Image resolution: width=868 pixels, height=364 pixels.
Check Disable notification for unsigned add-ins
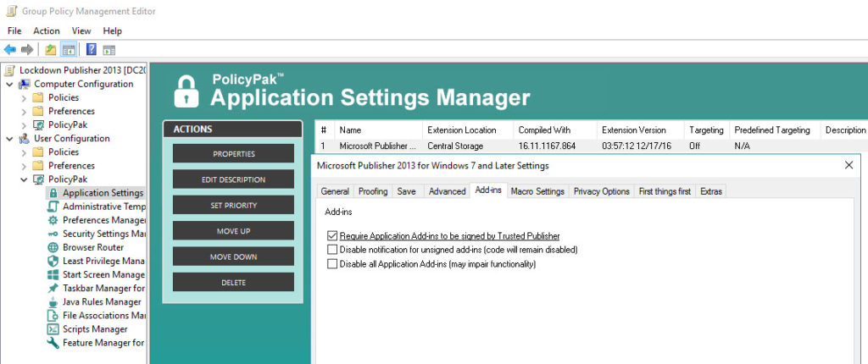pyautogui.click(x=332, y=250)
